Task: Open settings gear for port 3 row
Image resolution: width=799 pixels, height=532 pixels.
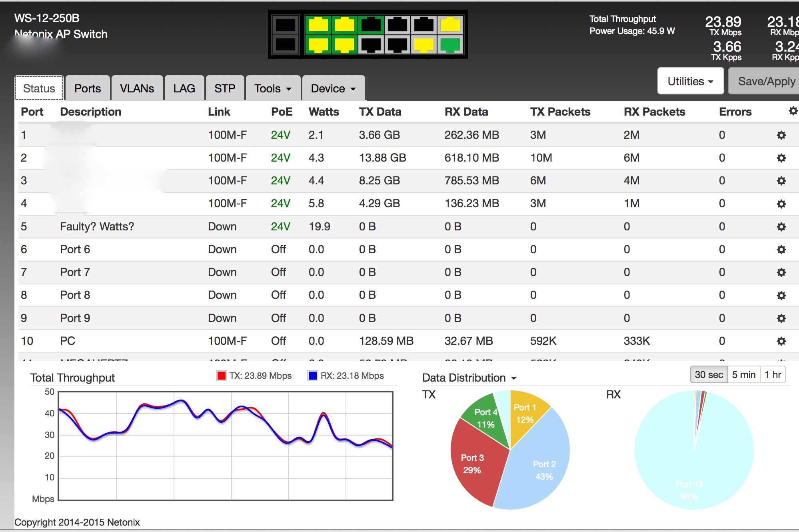Action: pyautogui.click(x=781, y=181)
